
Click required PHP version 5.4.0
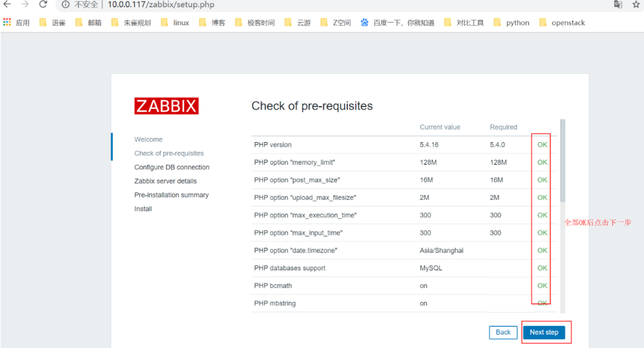coord(497,145)
